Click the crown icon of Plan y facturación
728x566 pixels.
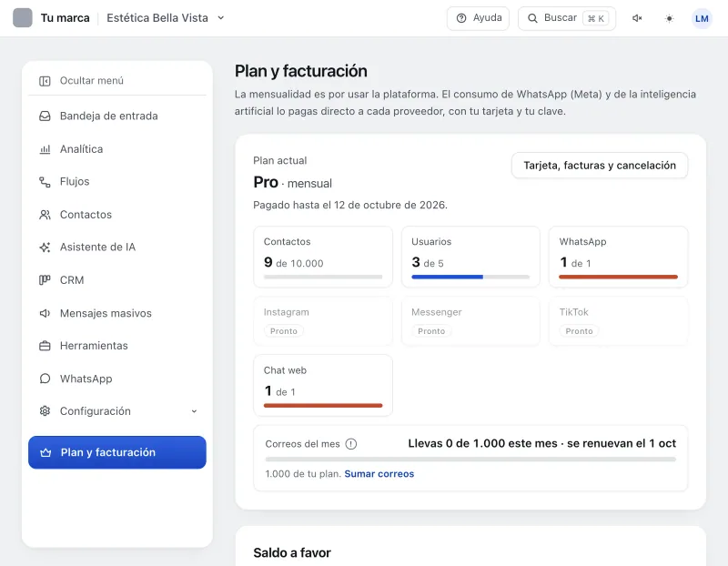[45, 452]
